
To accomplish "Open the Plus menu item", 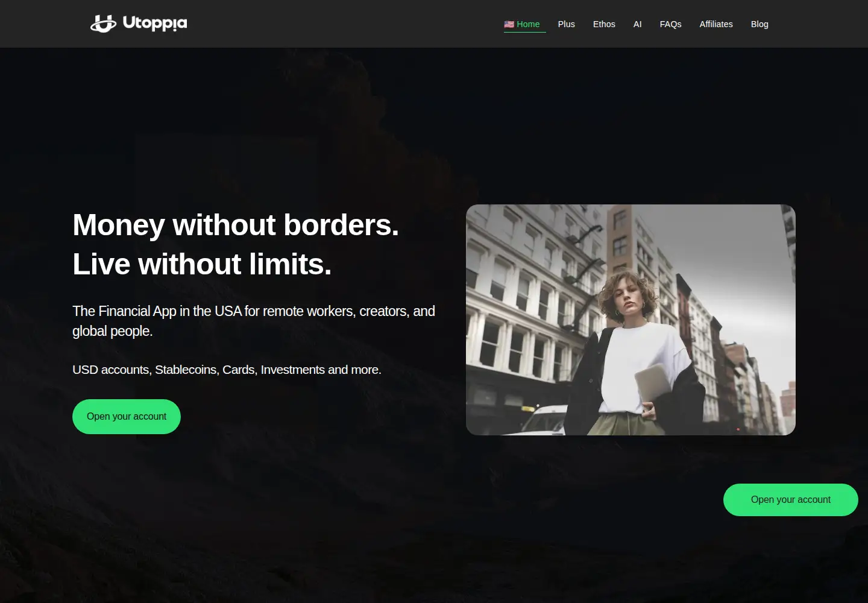I will pyautogui.click(x=567, y=24).
